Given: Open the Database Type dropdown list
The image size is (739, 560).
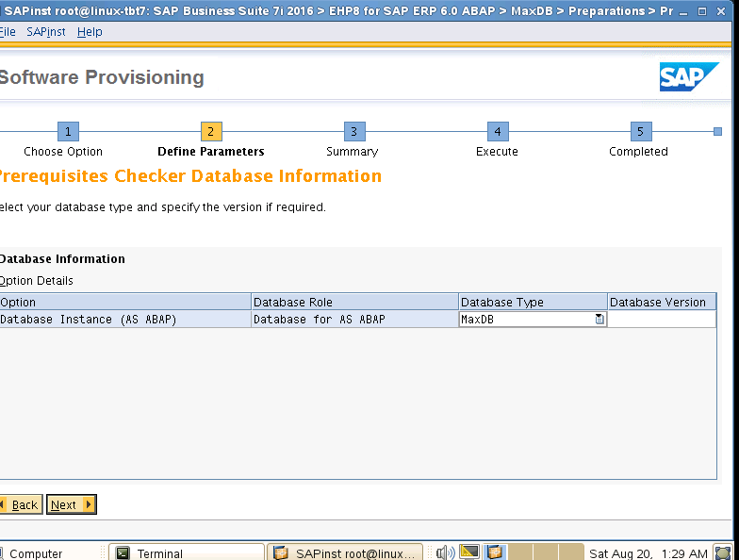Looking at the screenshot, I should [x=599, y=319].
